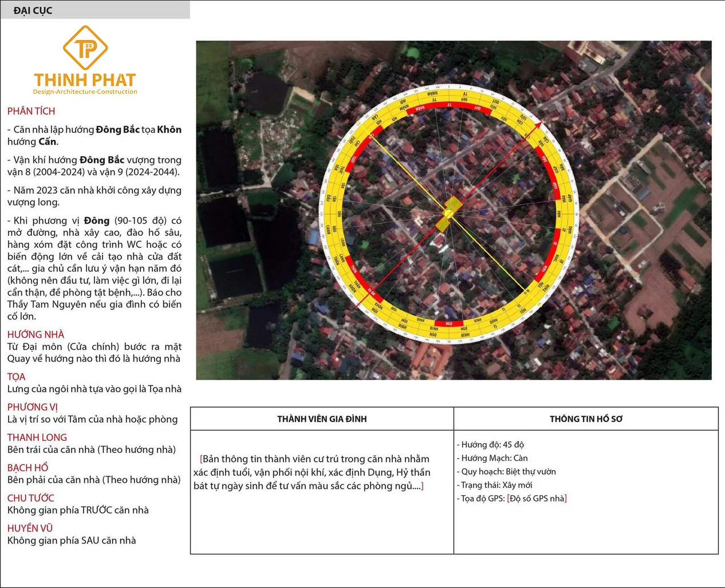The height and width of the screenshot is (588, 725).
Task: Select the TỌA definition heading
Action: (x=16, y=377)
